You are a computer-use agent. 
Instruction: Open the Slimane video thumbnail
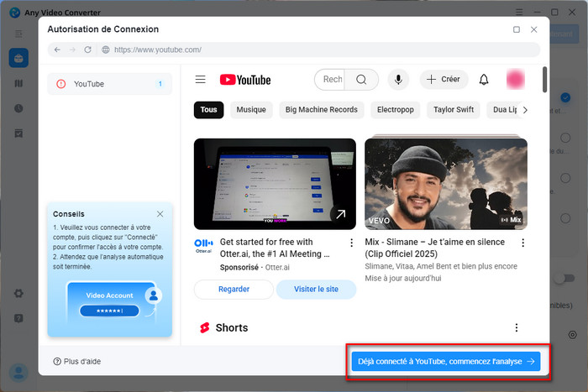click(445, 183)
